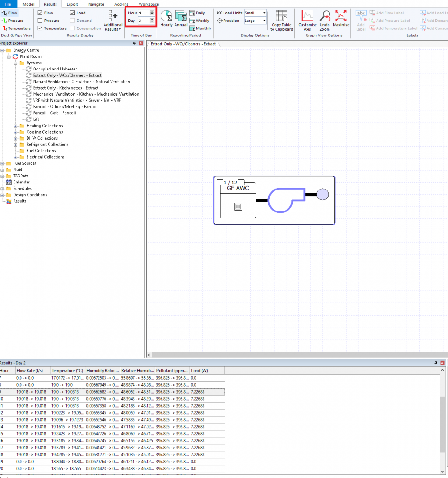Viewport: 448px width, 478px height.
Task: Switch to Annual reporting period
Action: (x=181, y=19)
